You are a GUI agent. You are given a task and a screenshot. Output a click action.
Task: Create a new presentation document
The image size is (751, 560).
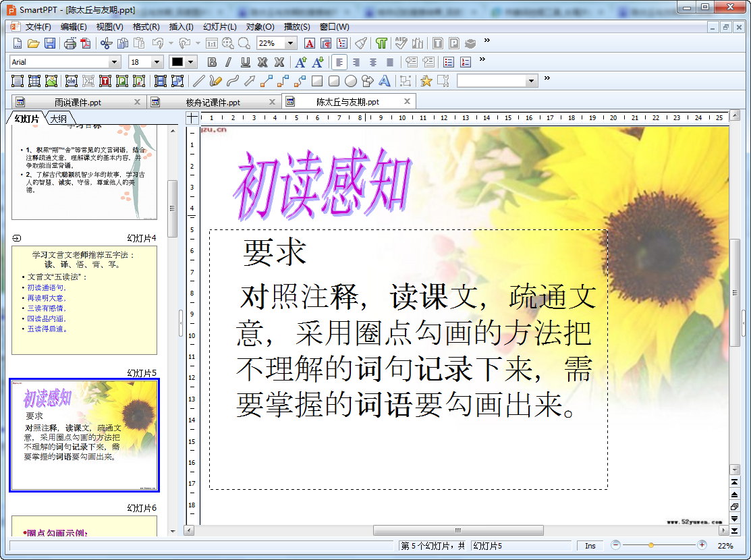point(18,44)
